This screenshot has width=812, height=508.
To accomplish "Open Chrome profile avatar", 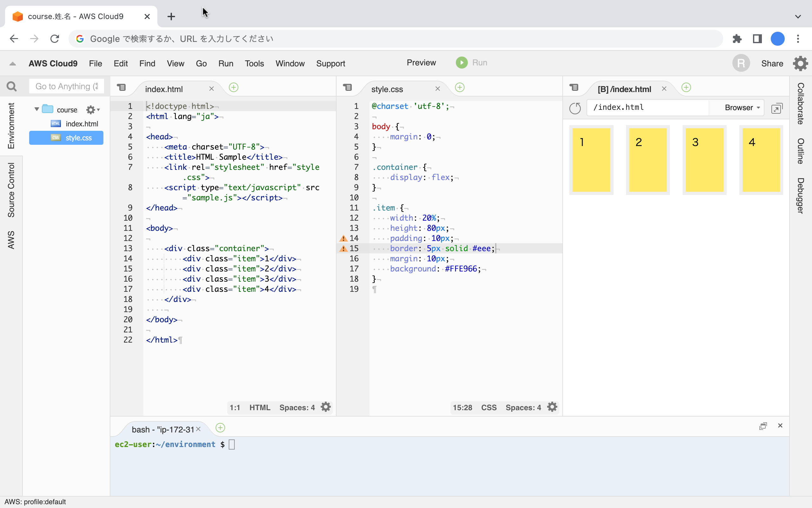I will pos(777,39).
